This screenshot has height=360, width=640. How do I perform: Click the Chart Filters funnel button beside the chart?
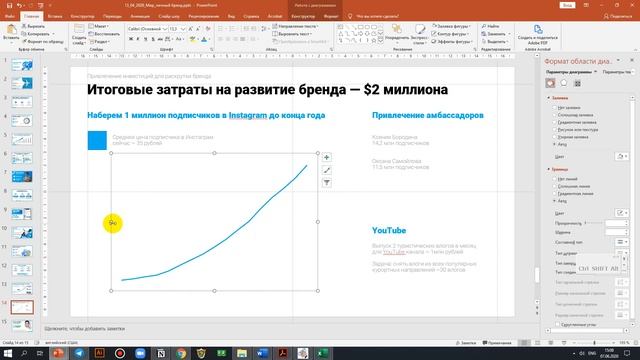point(327,183)
